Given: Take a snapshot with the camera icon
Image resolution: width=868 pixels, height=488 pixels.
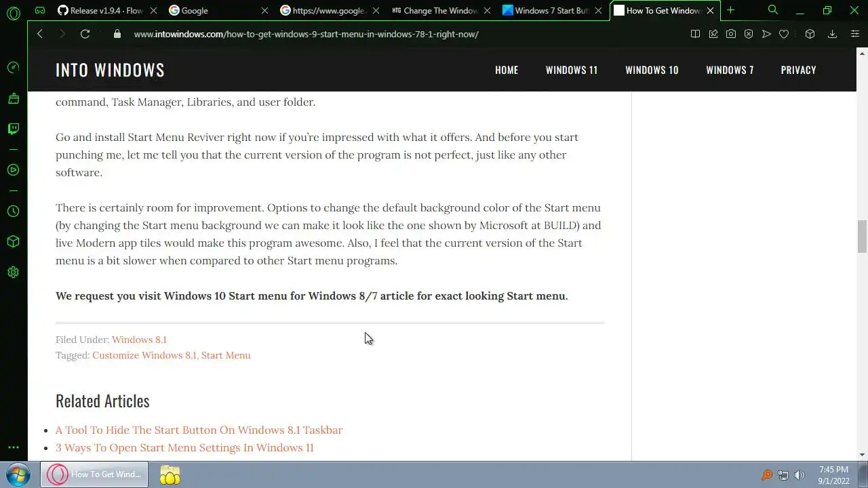Looking at the screenshot, I should [731, 34].
